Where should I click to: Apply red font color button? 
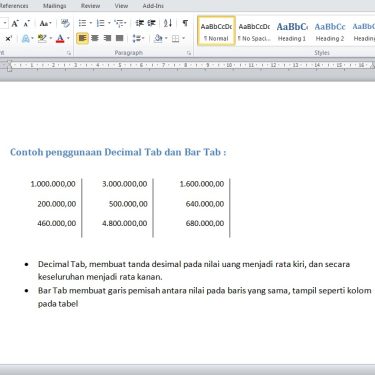pos(60,39)
